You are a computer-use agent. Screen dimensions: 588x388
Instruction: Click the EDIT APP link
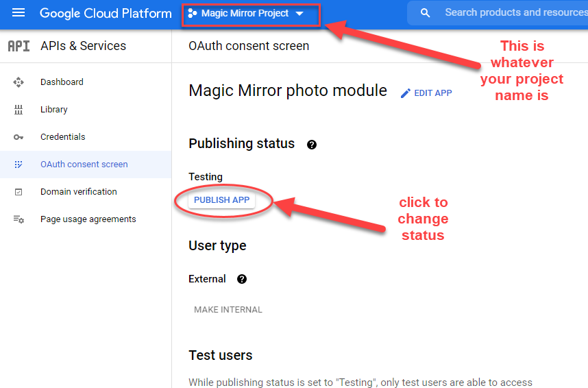(433, 93)
